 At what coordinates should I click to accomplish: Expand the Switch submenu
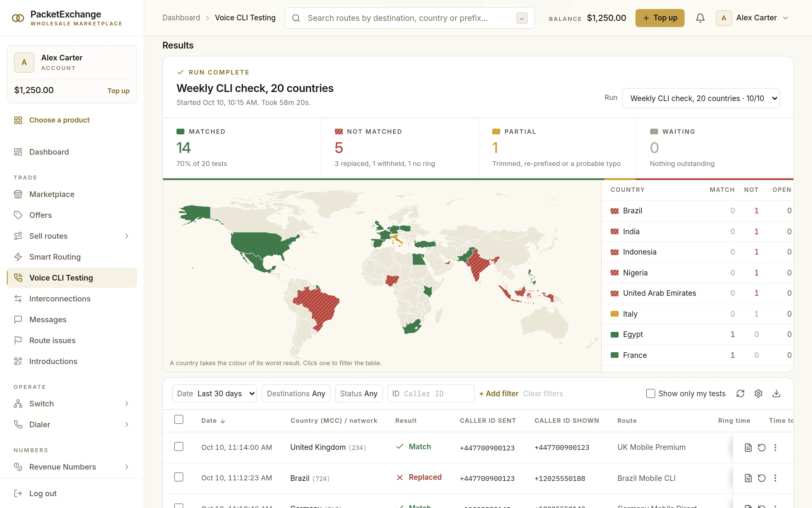127,404
